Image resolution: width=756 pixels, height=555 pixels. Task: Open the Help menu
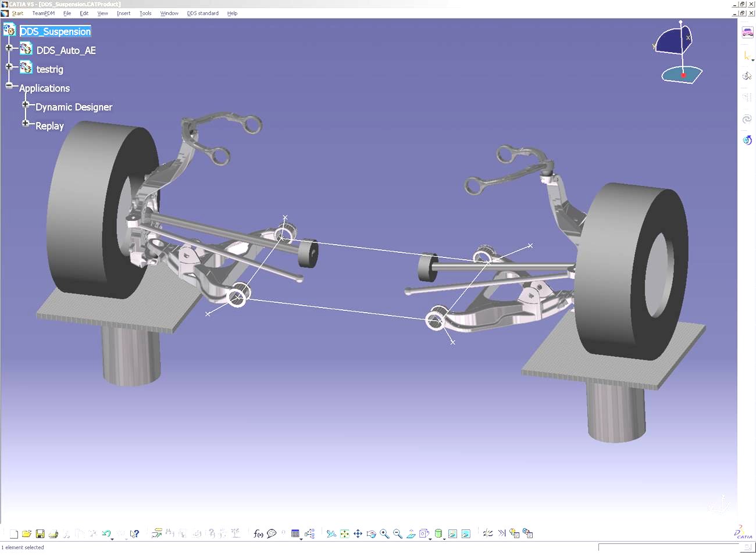pyautogui.click(x=232, y=13)
